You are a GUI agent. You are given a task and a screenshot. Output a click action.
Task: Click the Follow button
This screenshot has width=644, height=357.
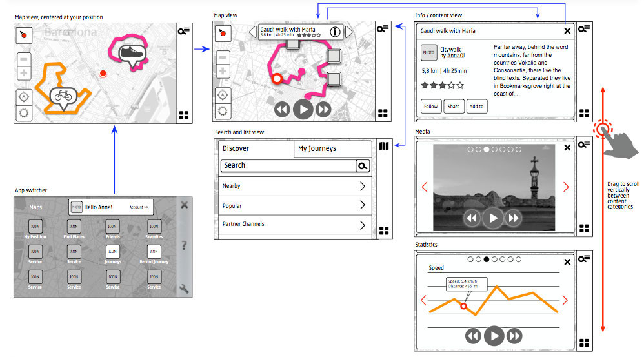click(430, 107)
